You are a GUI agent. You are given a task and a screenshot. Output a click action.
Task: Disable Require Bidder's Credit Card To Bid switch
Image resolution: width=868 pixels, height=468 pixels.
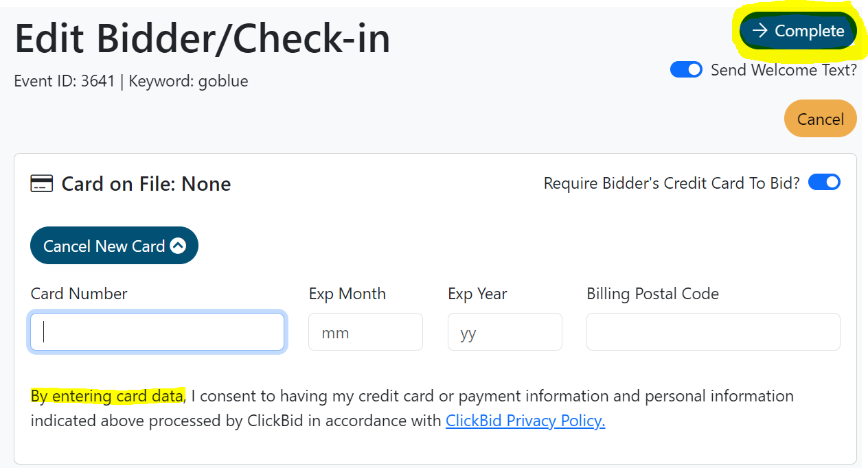point(824,183)
